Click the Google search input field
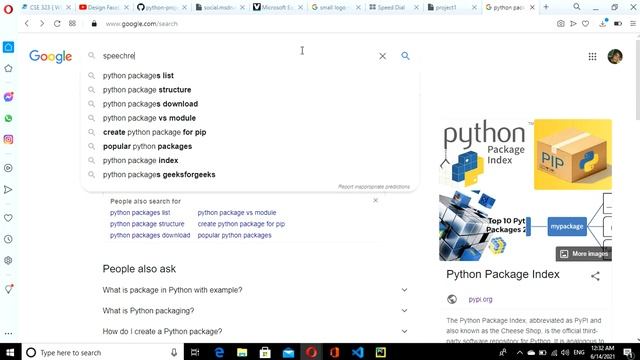Image resolution: width=640 pixels, height=360 pixels. pyautogui.click(x=237, y=56)
